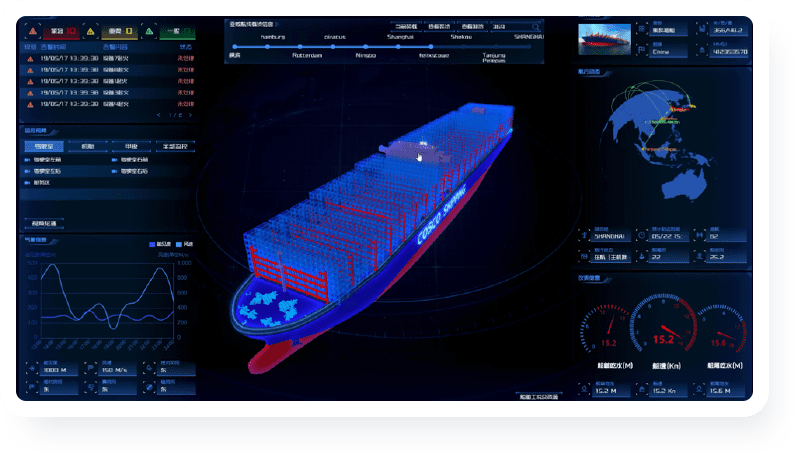
Task: Select the red emergency alerts tab showing 10
Action: [x=62, y=31]
